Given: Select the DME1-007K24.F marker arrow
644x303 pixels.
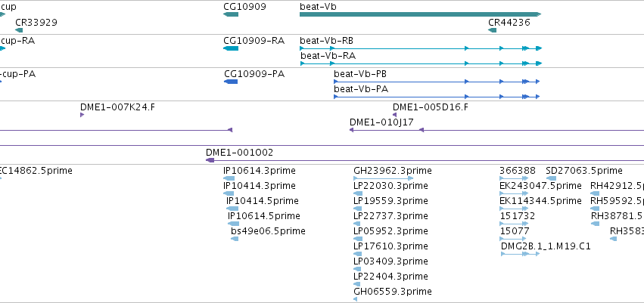Looking at the screenshot, I should [82, 115].
